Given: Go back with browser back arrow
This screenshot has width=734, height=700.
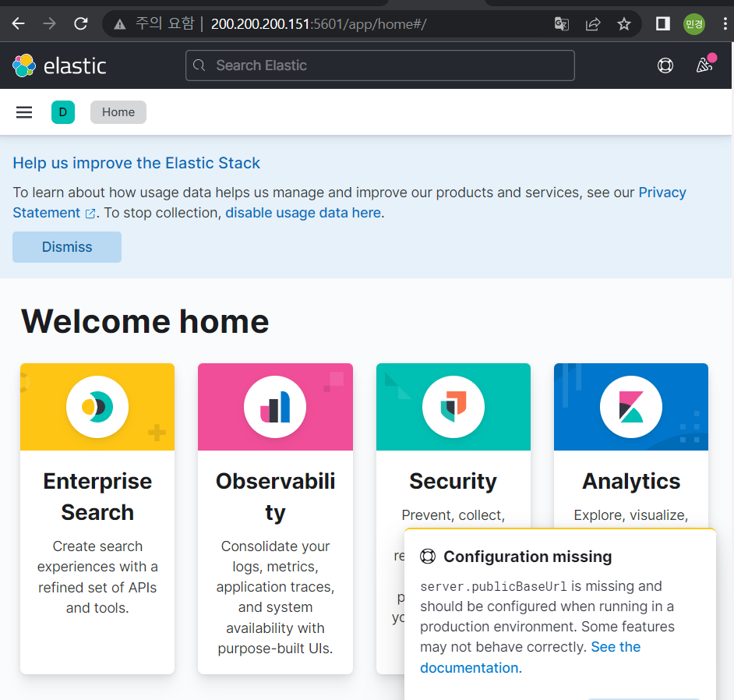Looking at the screenshot, I should pyautogui.click(x=18, y=23).
